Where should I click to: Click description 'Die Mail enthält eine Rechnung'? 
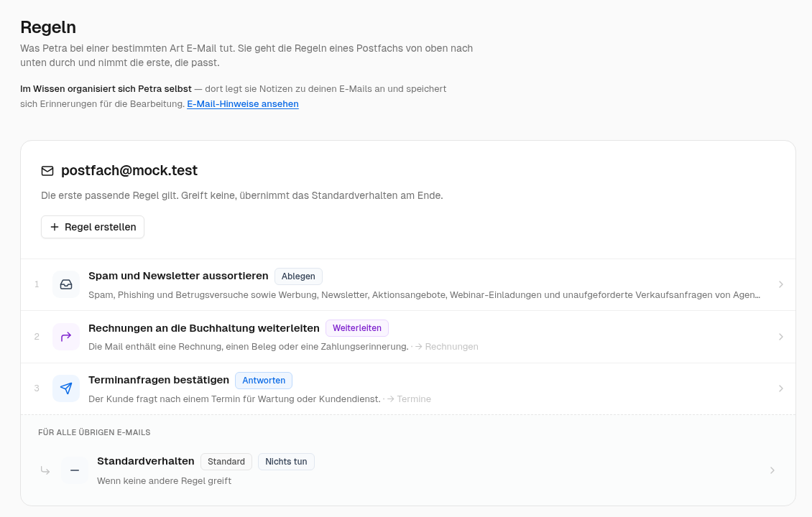[x=249, y=347]
